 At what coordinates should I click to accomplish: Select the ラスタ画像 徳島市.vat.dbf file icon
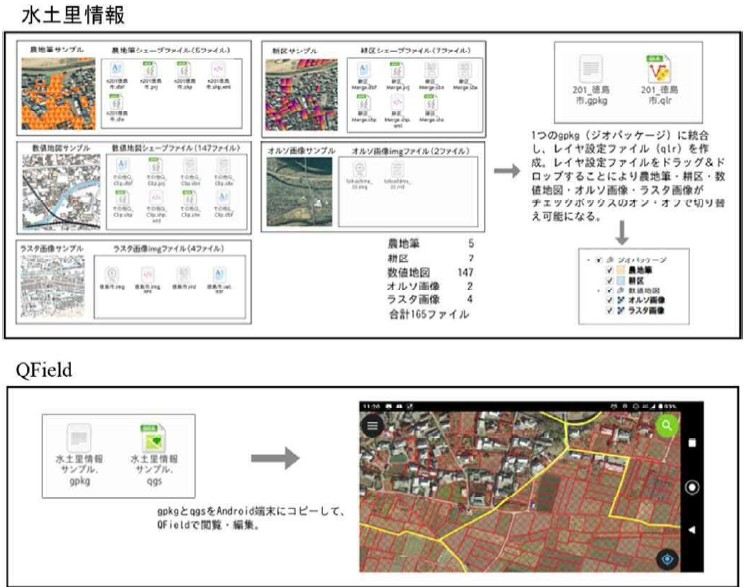[219, 275]
